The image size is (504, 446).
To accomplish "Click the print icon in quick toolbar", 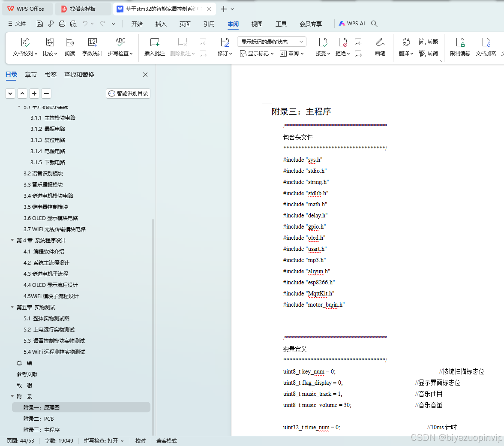I will 62,24.
